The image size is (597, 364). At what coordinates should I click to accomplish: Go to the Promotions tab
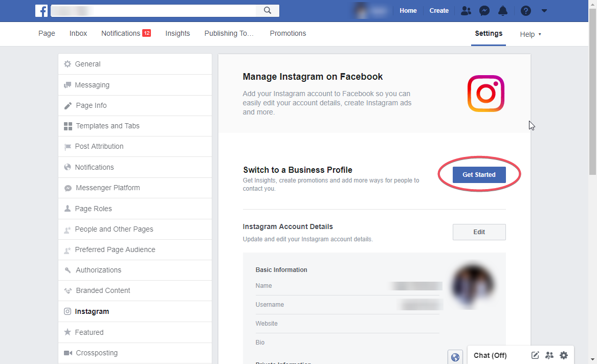[x=288, y=33]
